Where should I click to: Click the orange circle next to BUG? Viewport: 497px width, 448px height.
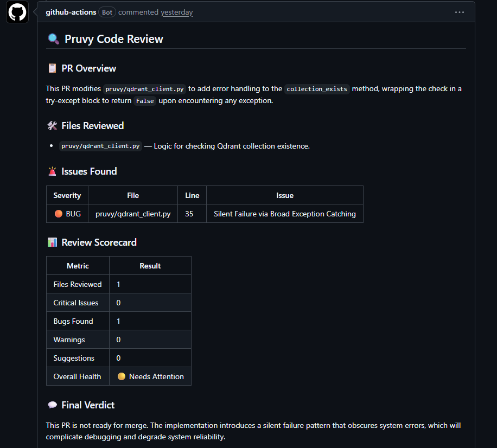click(x=58, y=214)
